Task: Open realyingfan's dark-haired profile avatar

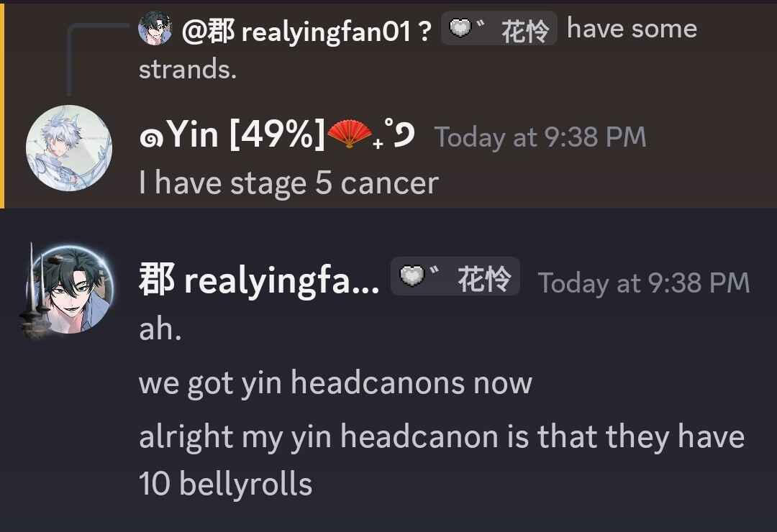Action: [x=69, y=290]
